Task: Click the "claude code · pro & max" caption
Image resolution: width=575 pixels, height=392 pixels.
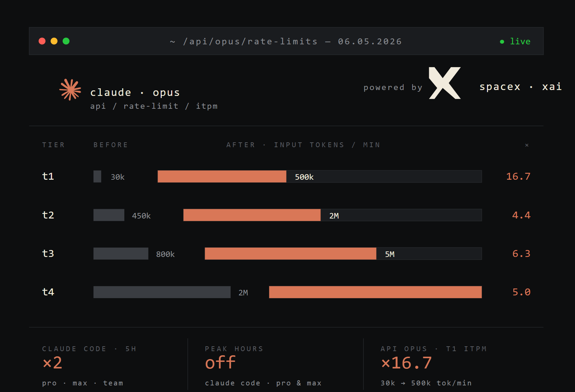Action: coord(263,383)
